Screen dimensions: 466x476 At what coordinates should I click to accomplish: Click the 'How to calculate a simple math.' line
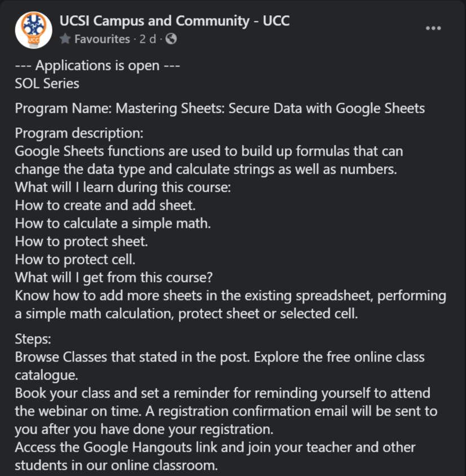point(113,223)
